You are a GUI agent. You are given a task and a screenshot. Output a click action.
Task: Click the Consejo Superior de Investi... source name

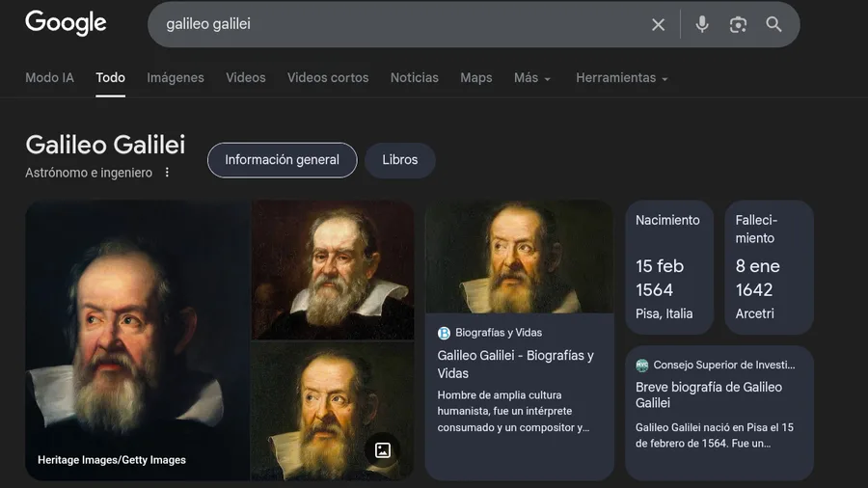coord(724,366)
